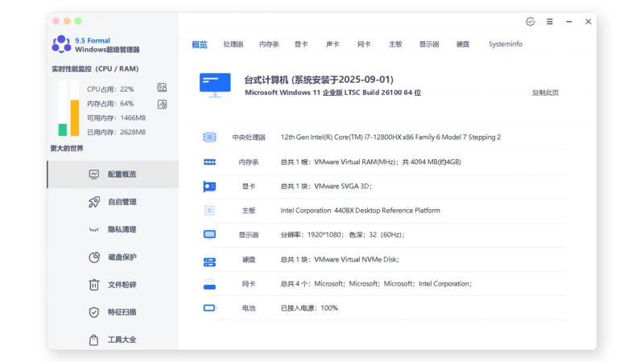Select the 显示器 tab

point(429,44)
